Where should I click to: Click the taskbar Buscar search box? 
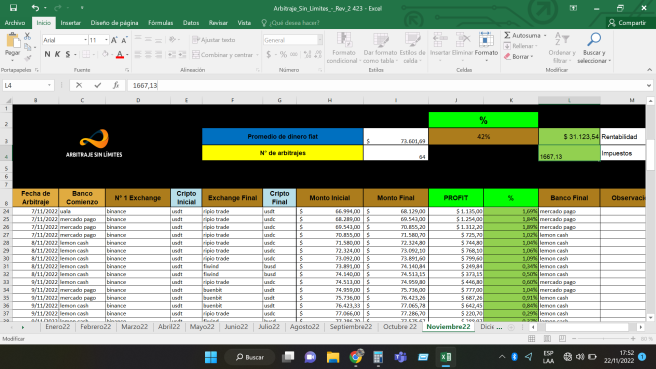(x=250, y=357)
